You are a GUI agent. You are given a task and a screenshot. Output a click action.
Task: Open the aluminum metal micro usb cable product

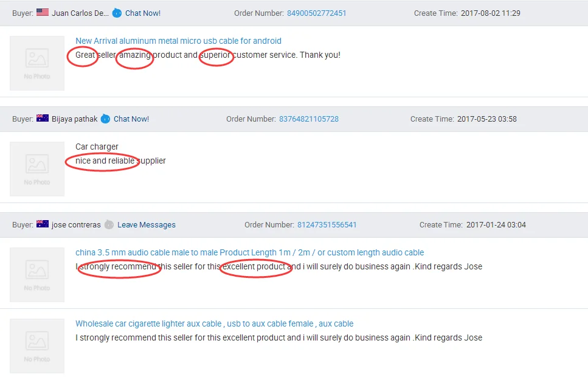[178, 41]
